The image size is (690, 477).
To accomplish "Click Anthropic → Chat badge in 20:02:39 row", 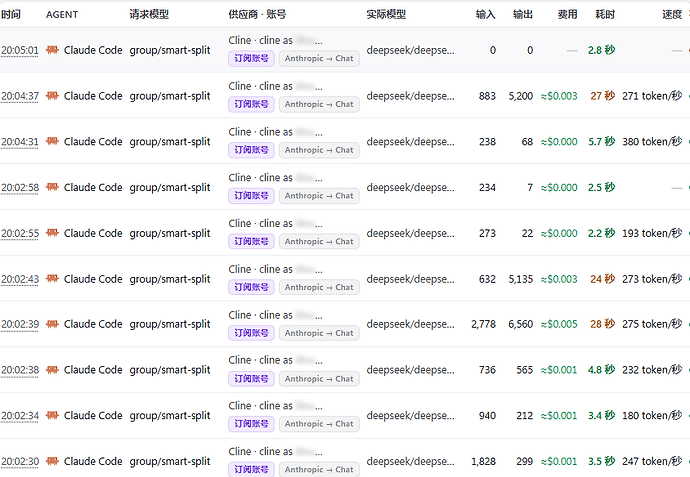I will (x=319, y=333).
